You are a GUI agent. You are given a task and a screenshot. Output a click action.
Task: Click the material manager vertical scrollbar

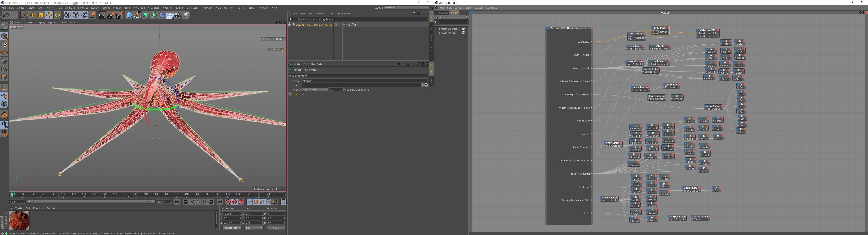click(x=216, y=220)
